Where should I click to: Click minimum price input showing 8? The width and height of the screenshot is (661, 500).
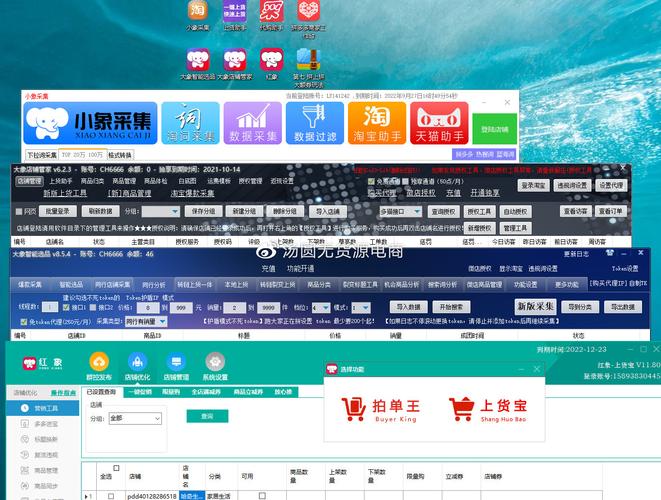click(x=148, y=308)
